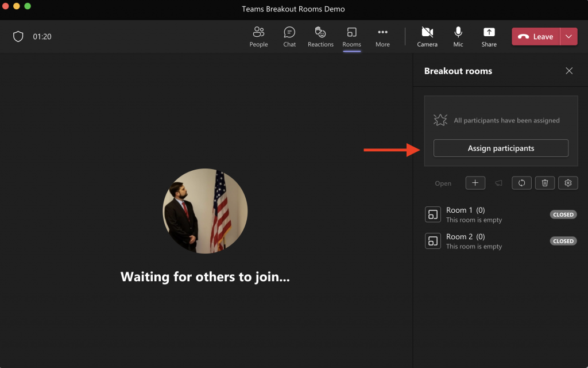Open the meeting Chat
The width and height of the screenshot is (588, 368).
tap(289, 37)
